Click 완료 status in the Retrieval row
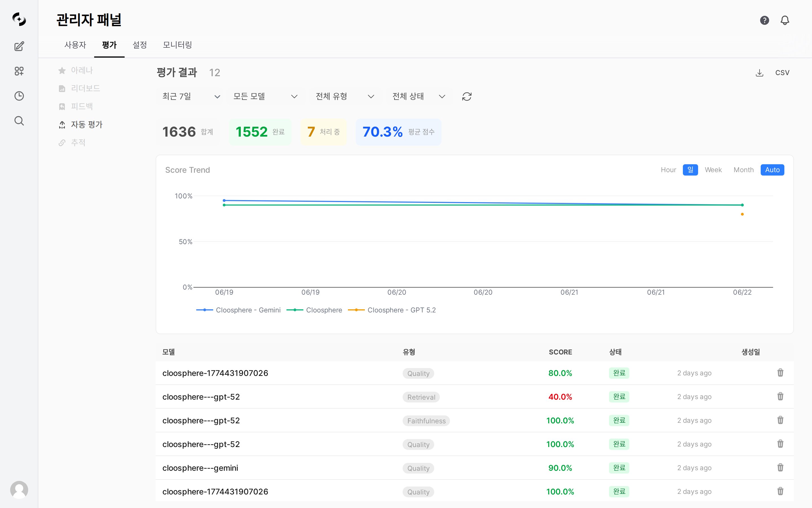The image size is (812, 508). [619, 397]
